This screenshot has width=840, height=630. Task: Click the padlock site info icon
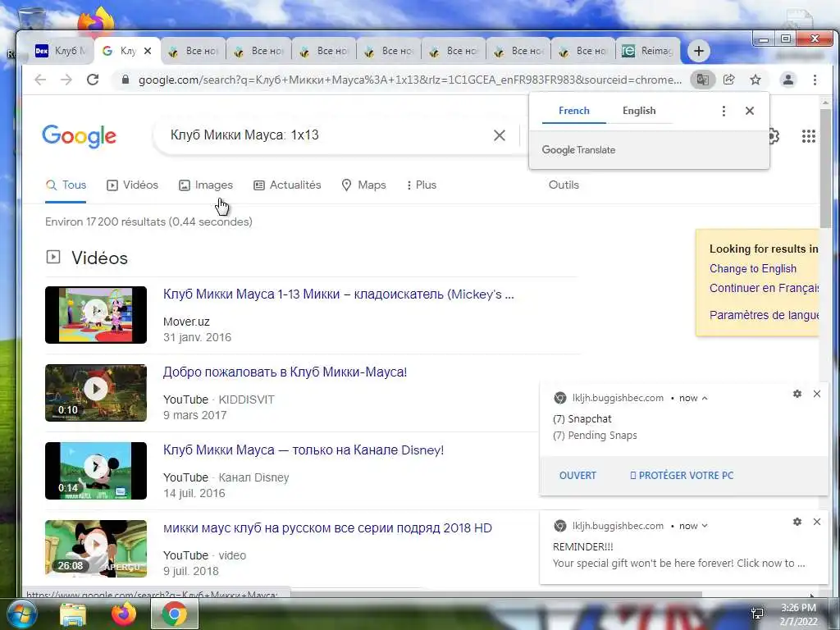(x=126, y=80)
